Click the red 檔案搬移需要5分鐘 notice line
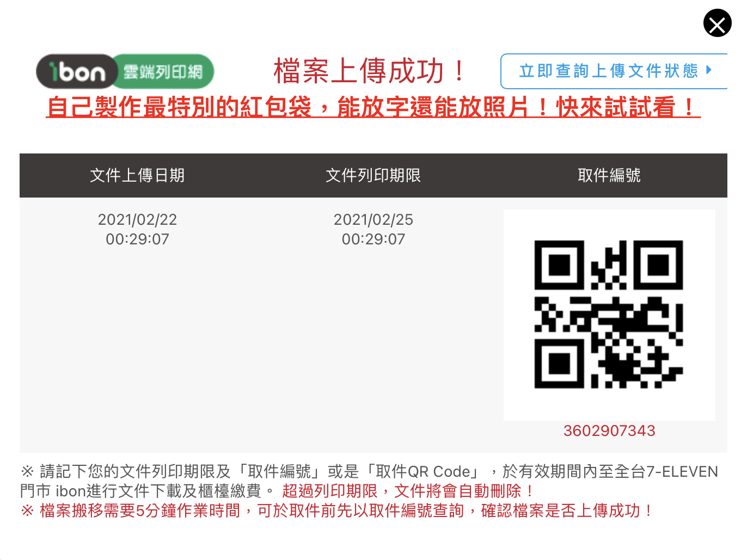Image resolution: width=741 pixels, height=560 pixels. (338, 510)
